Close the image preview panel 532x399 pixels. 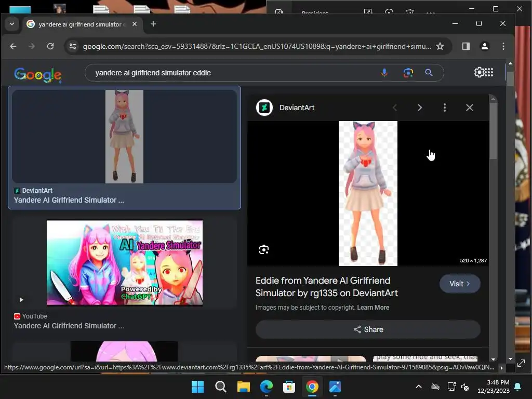(470, 108)
